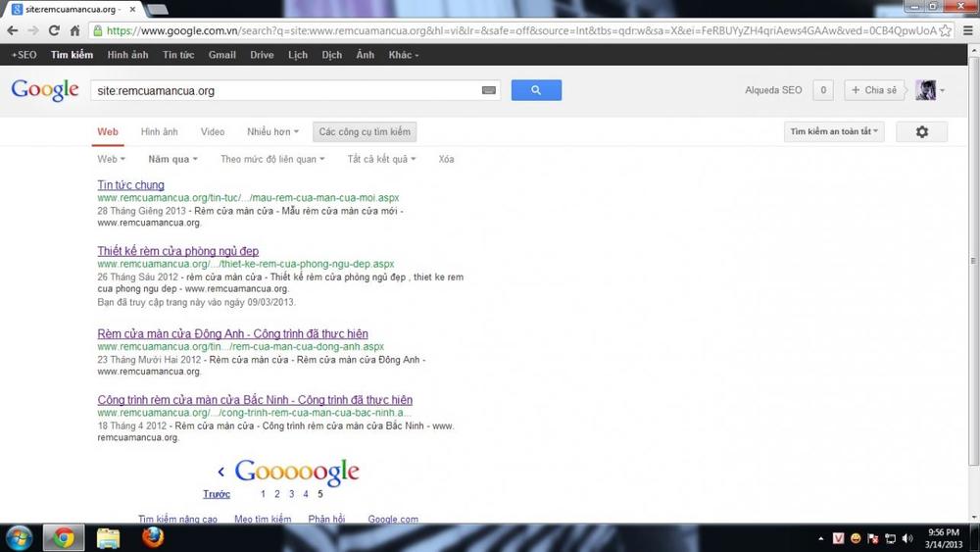
Task: Click the action center flag tray icon
Action: [x=873, y=538]
